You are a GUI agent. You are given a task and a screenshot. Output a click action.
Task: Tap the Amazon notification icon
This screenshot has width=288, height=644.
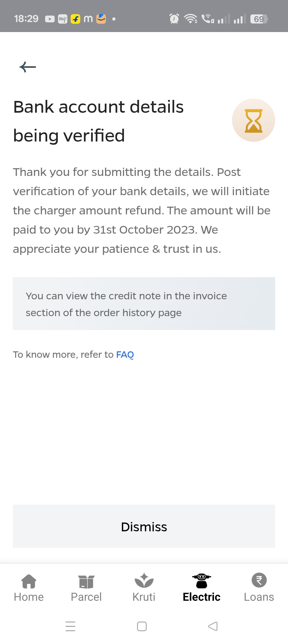pos(101,19)
